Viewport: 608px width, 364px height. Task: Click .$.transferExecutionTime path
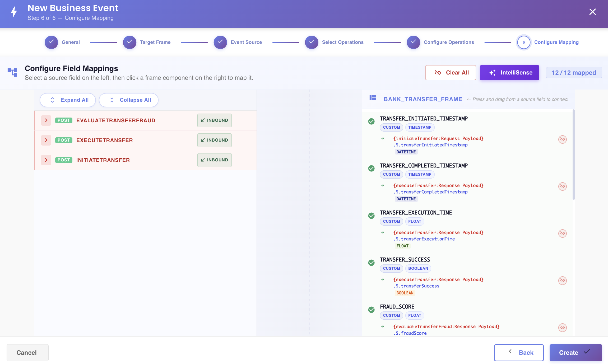point(424,239)
